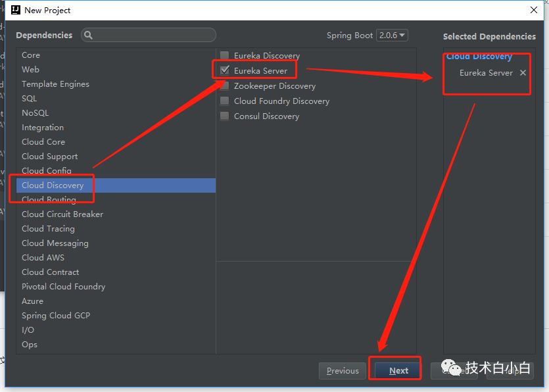The width and height of the screenshot is (549, 392).
Task: Open the Cloud Core category
Action: tap(116, 142)
